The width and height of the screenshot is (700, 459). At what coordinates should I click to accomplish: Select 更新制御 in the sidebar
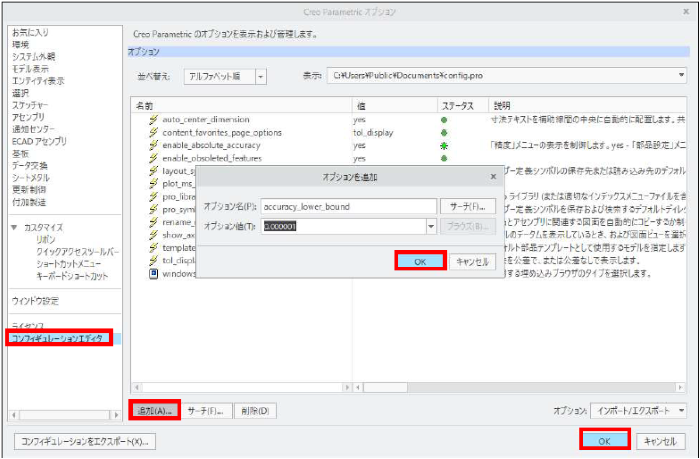29,190
